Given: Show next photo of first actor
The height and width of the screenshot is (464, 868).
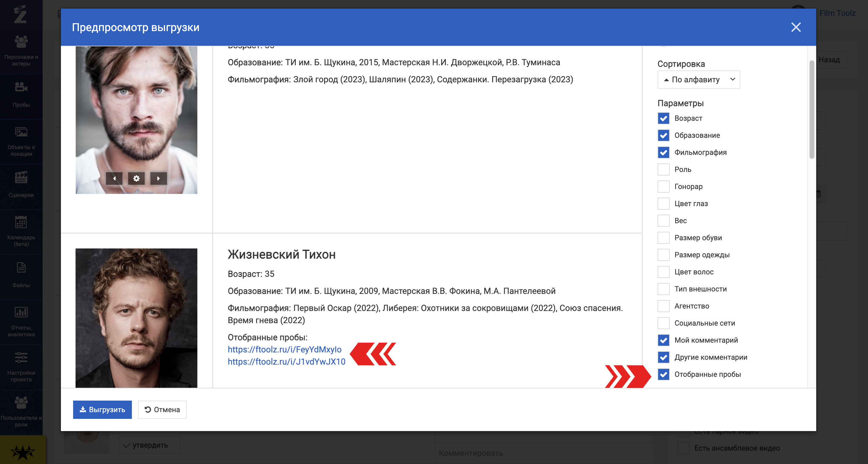Looking at the screenshot, I should 158,178.
